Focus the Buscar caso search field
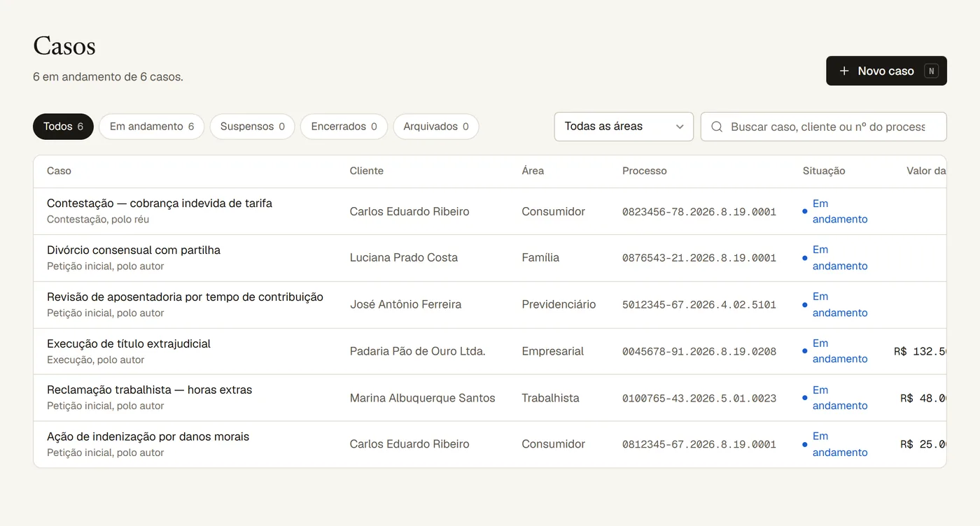The width and height of the screenshot is (980, 526). pos(823,127)
